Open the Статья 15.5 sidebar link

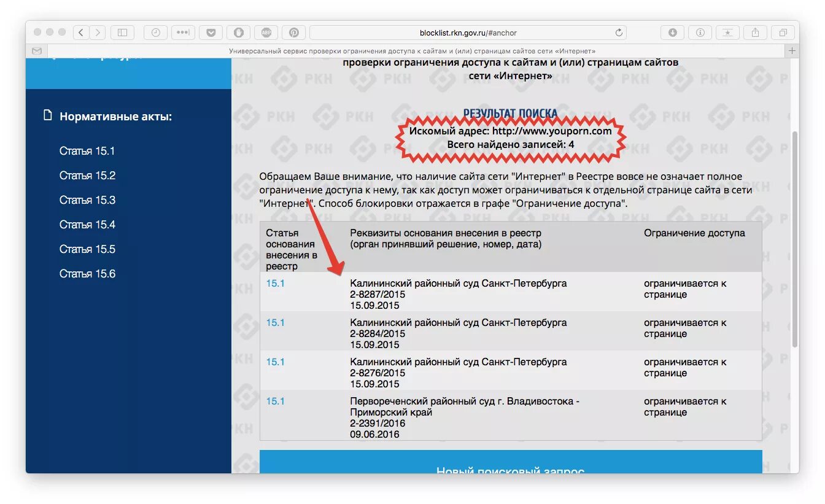[87, 249]
